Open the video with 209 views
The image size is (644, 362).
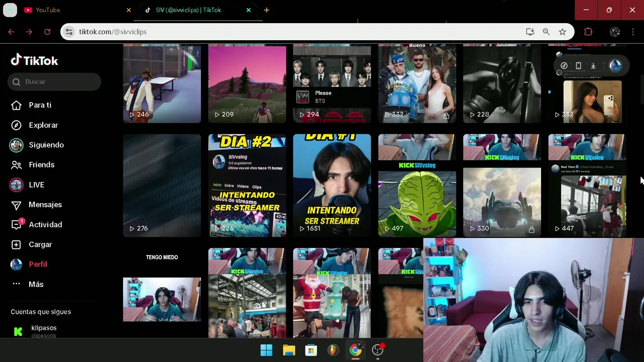[x=247, y=84]
